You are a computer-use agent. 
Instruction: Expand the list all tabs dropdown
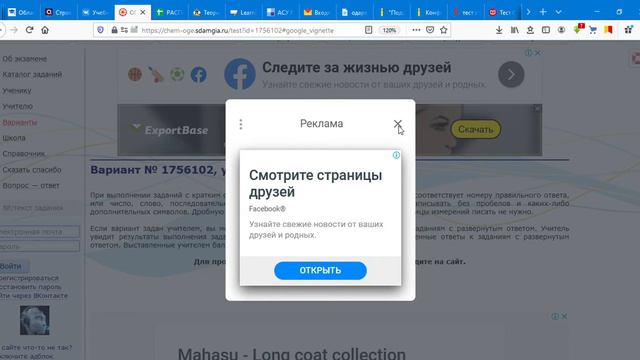[x=558, y=12]
